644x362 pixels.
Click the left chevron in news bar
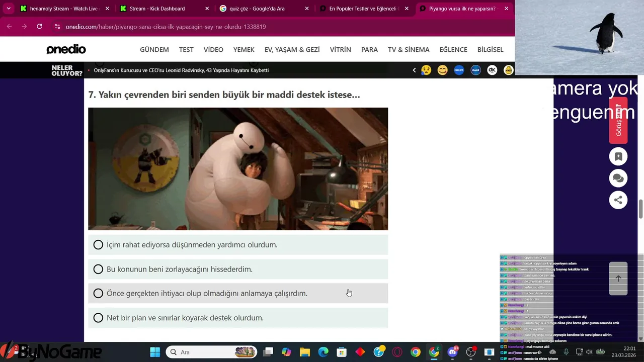(x=414, y=70)
